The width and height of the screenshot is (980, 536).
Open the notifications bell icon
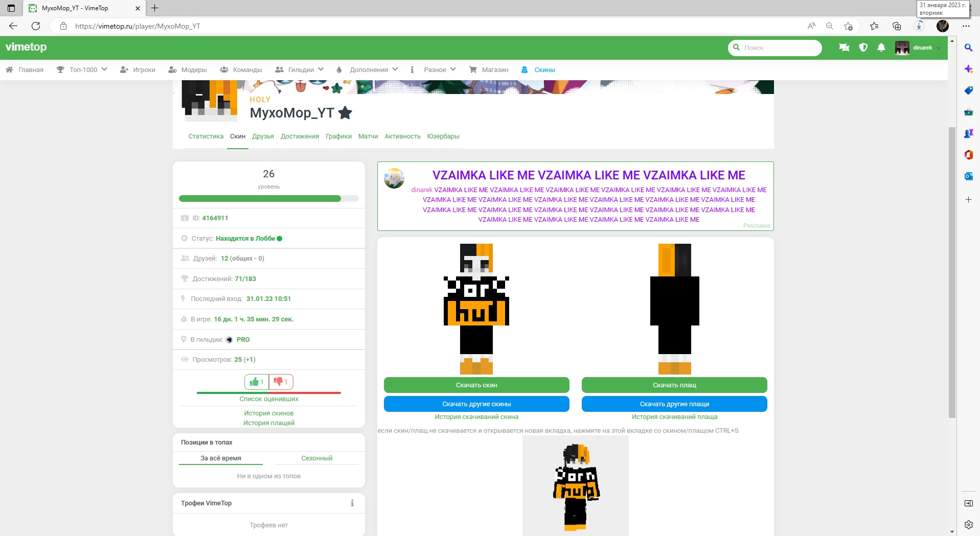coord(881,48)
